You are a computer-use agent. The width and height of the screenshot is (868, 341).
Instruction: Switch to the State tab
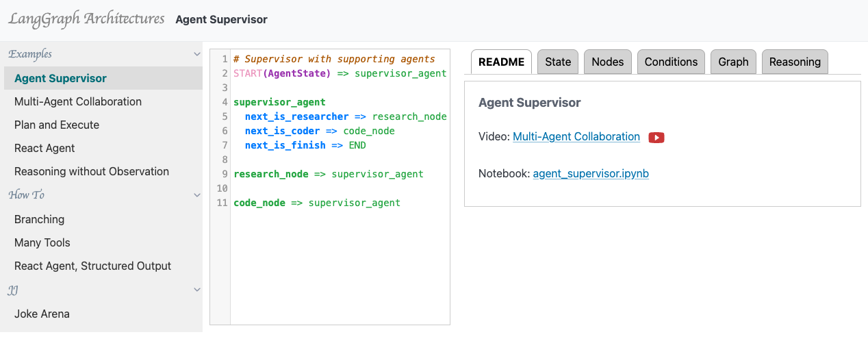pos(558,62)
